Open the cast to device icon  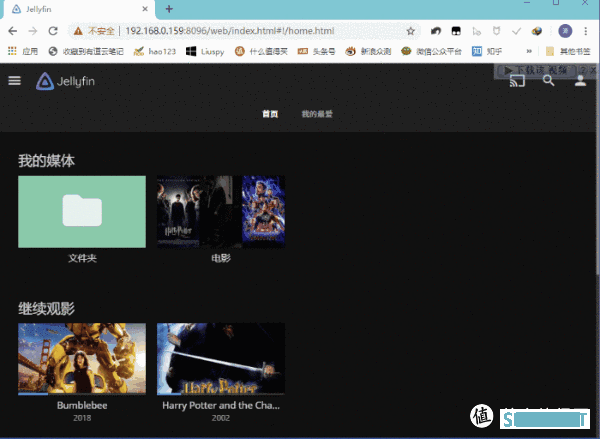[x=517, y=81]
